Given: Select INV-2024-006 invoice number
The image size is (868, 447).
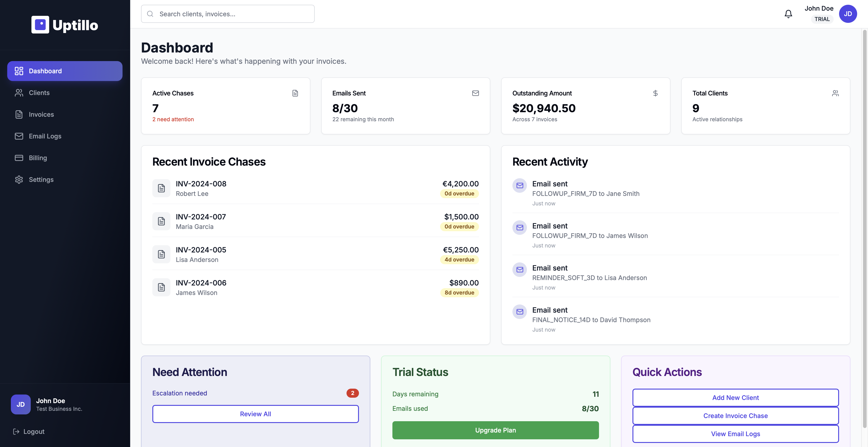Looking at the screenshot, I should point(201,283).
